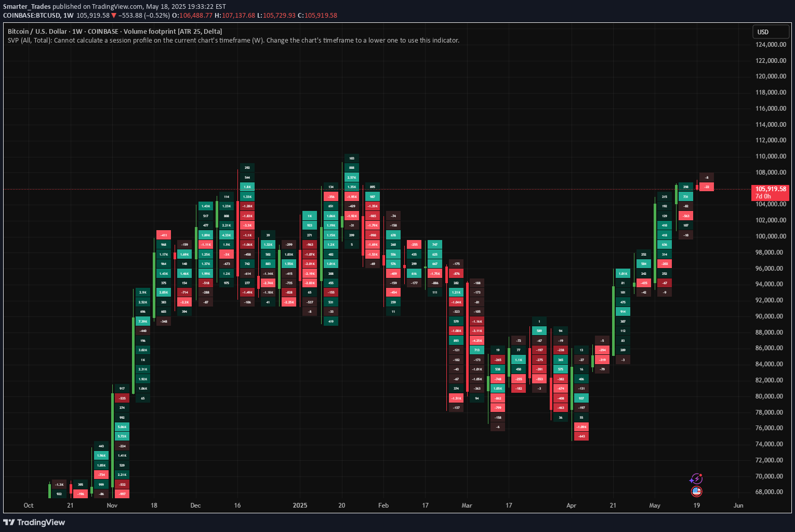Click the US flag economic event icon
Screen dimensions: 795x532
[696, 491]
